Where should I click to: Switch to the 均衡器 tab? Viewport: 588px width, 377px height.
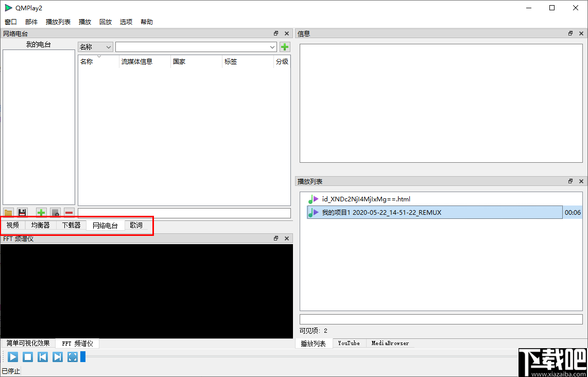40,225
